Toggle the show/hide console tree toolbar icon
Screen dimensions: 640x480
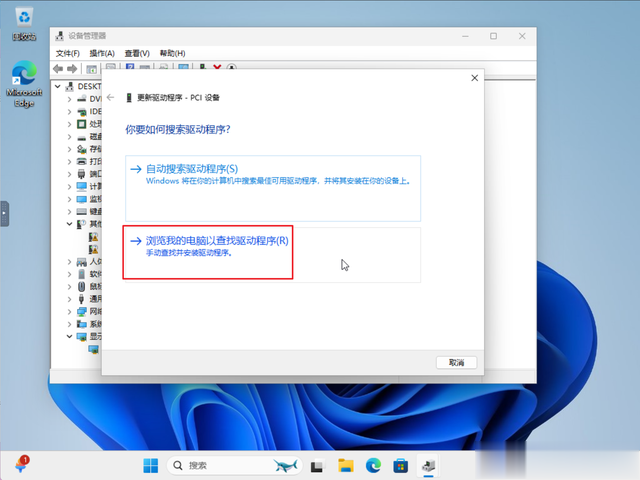[x=91, y=69]
